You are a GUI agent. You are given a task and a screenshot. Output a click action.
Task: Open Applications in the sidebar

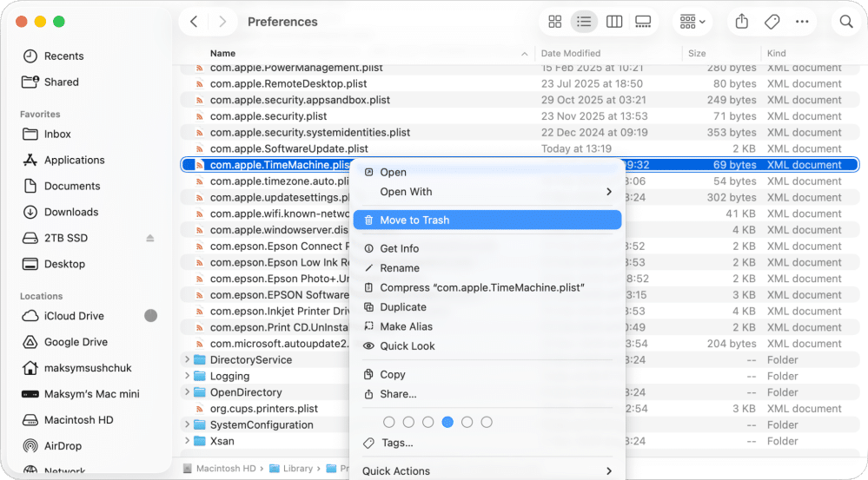click(x=63, y=160)
